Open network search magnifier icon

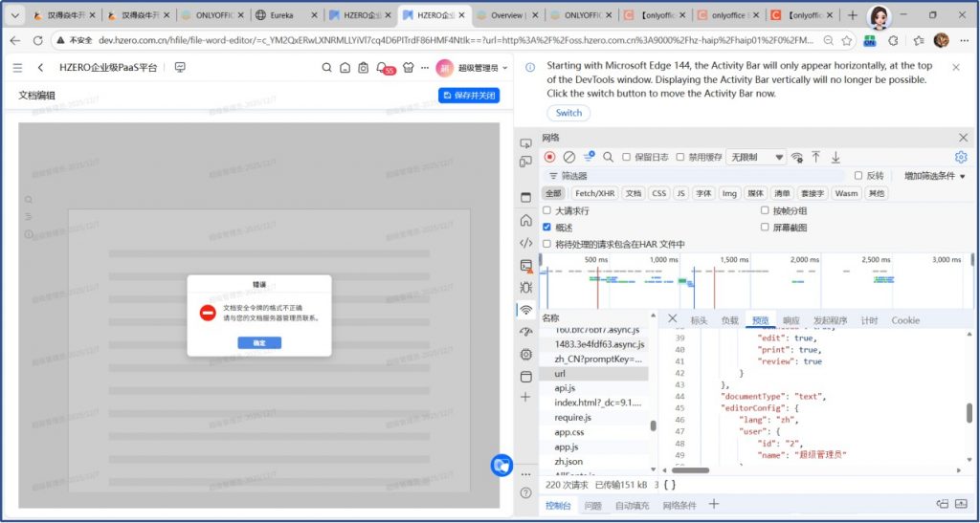608,157
